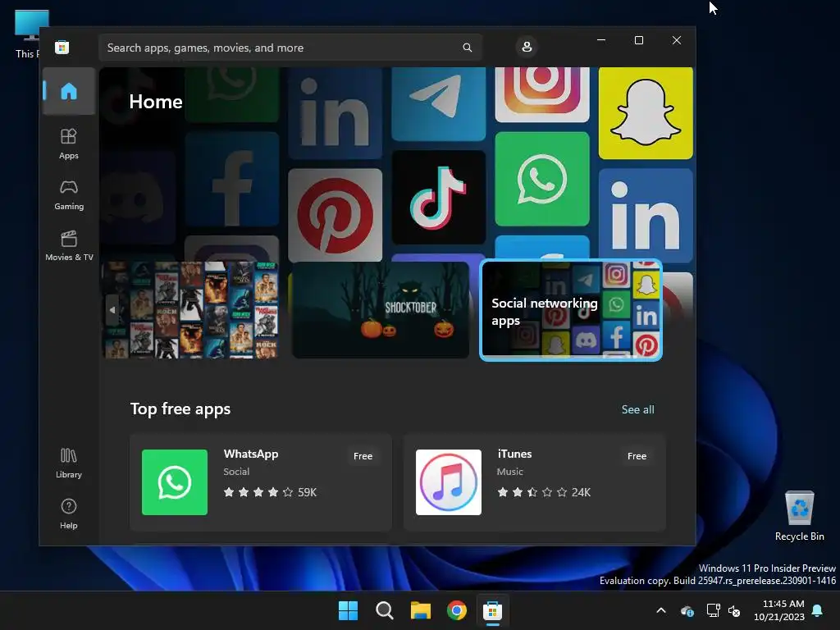
Task: Click the Pinterest tile in hero banner
Action: [335, 216]
